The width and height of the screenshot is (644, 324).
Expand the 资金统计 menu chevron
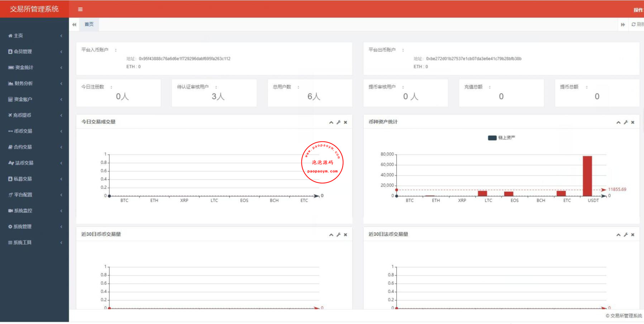(x=61, y=68)
